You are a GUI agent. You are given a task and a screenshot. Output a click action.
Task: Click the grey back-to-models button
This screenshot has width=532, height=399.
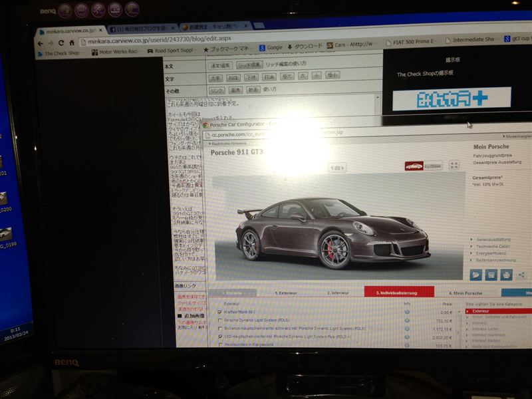click(233, 293)
